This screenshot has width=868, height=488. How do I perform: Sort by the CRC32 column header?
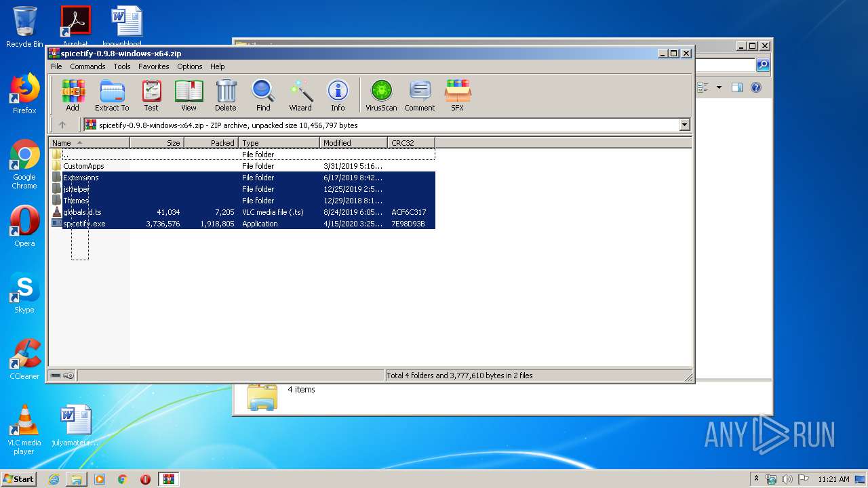coord(411,142)
